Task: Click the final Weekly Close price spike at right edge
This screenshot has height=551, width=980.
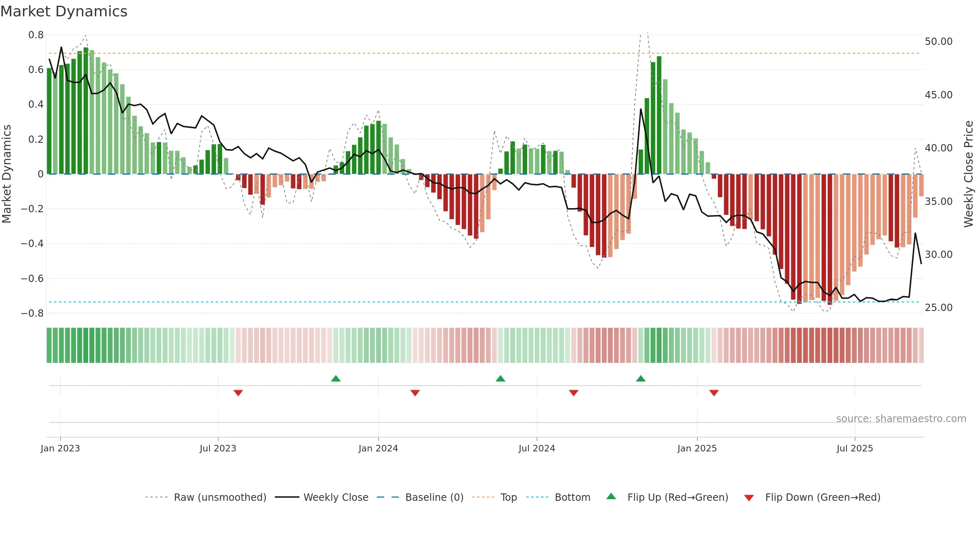Action: [915, 233]
